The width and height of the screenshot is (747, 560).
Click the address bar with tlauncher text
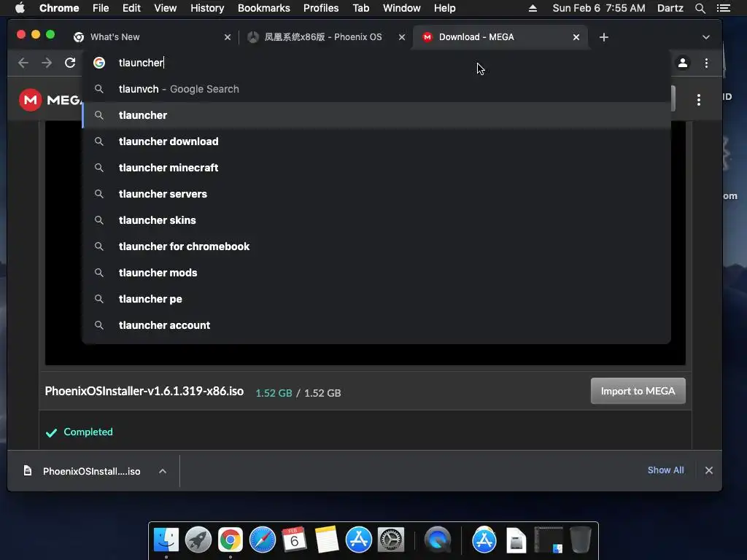[x=376, y=63]
